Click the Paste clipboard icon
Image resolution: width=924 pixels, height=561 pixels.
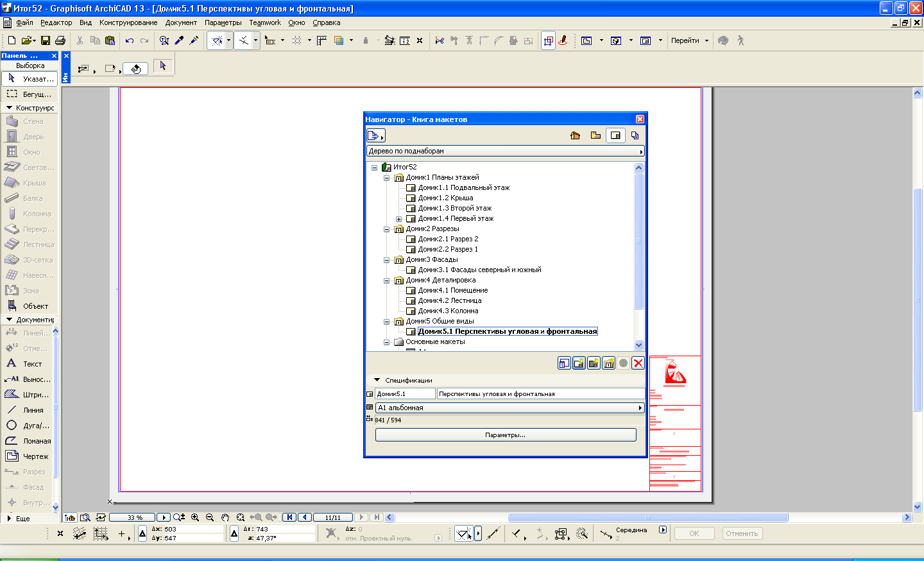click(110, 40)
